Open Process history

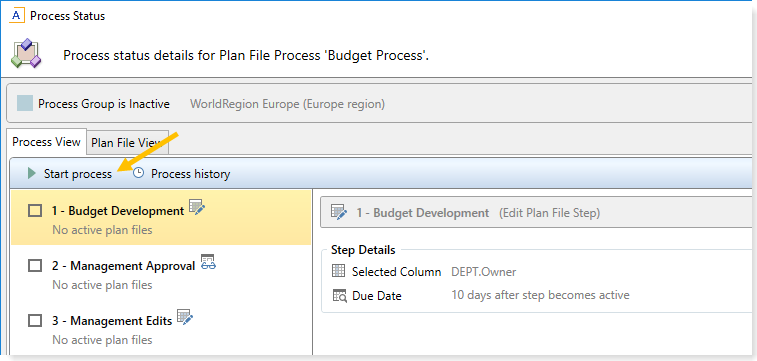pos(182,173)
